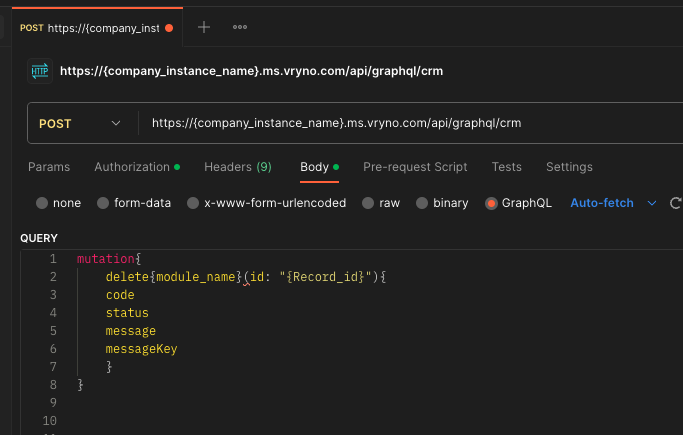The height and width of the screenshot is (435, 683).
Task: Click the message field on line 5
Action: pos(130,331)
